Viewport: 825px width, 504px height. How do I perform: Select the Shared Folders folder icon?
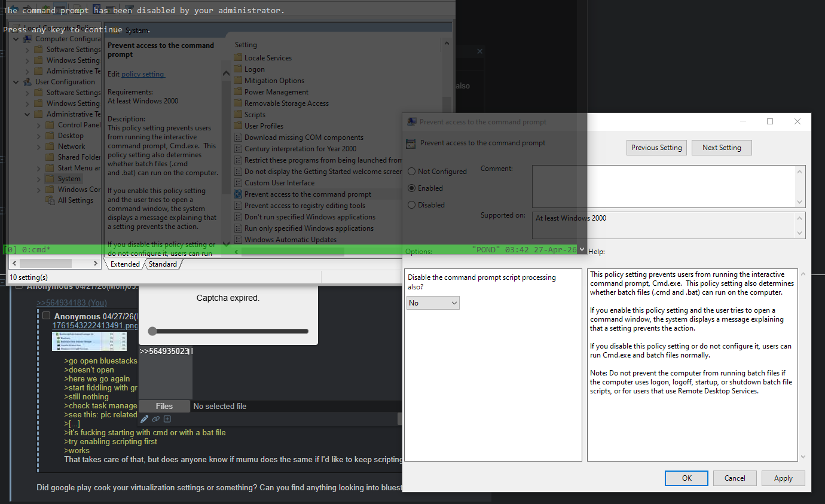coord(50,157)
